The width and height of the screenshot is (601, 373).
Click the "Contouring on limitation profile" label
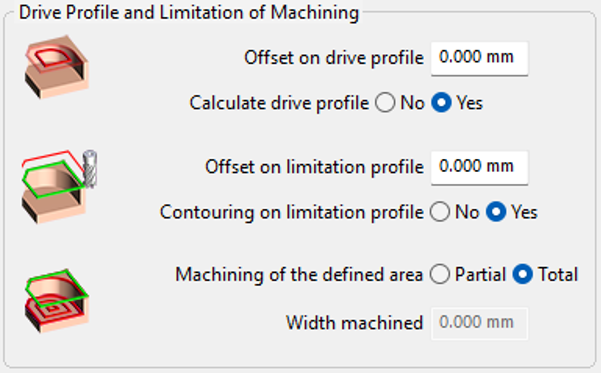coord(292,212)
